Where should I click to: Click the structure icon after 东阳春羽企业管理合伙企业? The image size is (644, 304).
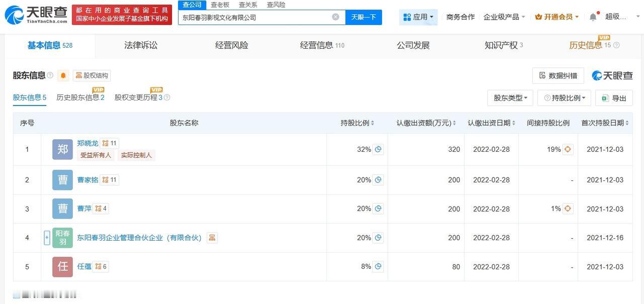pyautogui.click(x=212, y=238)
